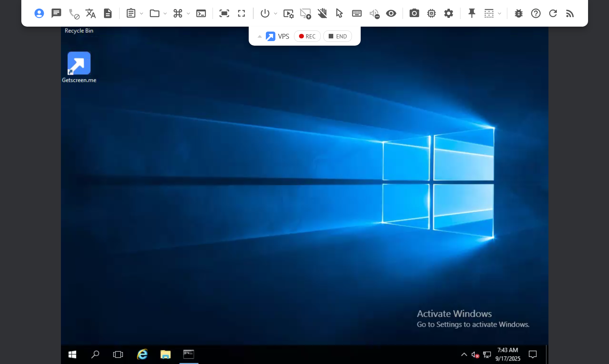Toggle the eye view-only mode
Screen dimensions: 609x364
point(391,13)
